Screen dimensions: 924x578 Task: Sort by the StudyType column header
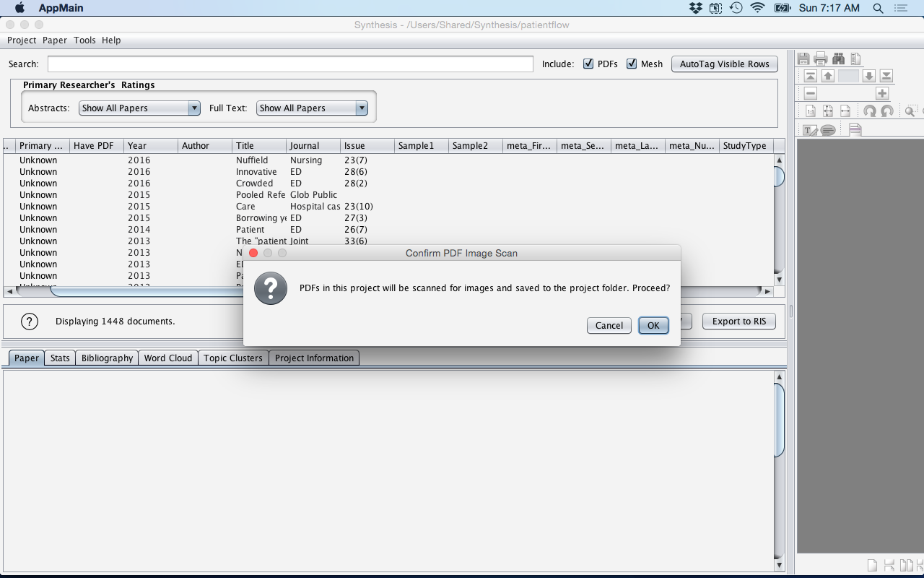click(746, 145)
